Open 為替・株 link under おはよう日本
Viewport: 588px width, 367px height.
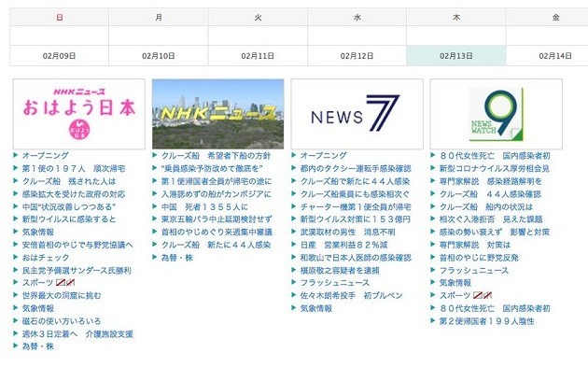point(38,346)
